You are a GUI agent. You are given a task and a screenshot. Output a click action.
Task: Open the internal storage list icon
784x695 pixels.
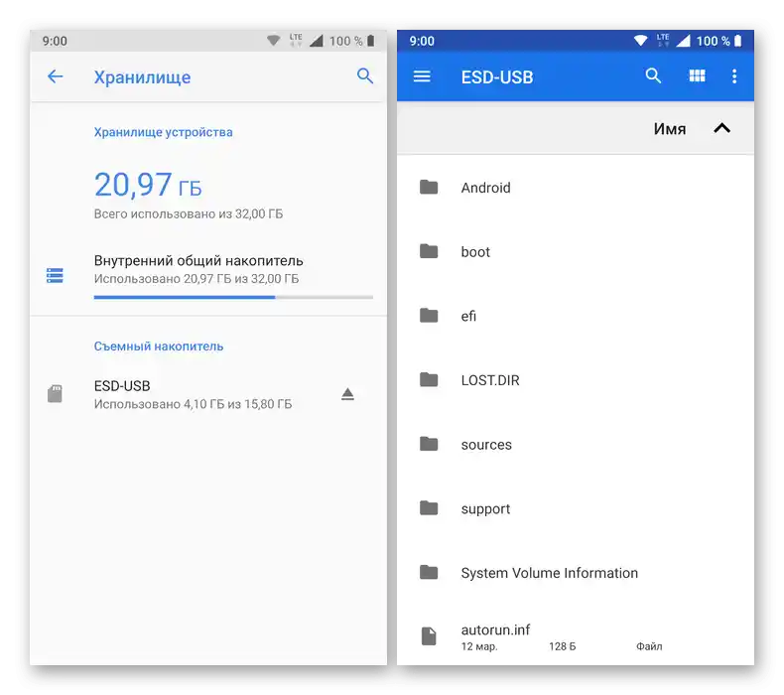pos(55,275)
